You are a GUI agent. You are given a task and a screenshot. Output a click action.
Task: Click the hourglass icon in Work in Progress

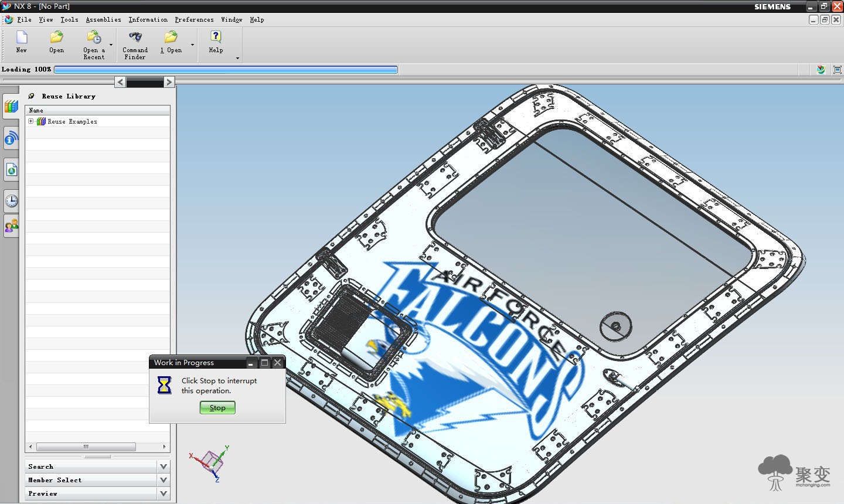165,385
